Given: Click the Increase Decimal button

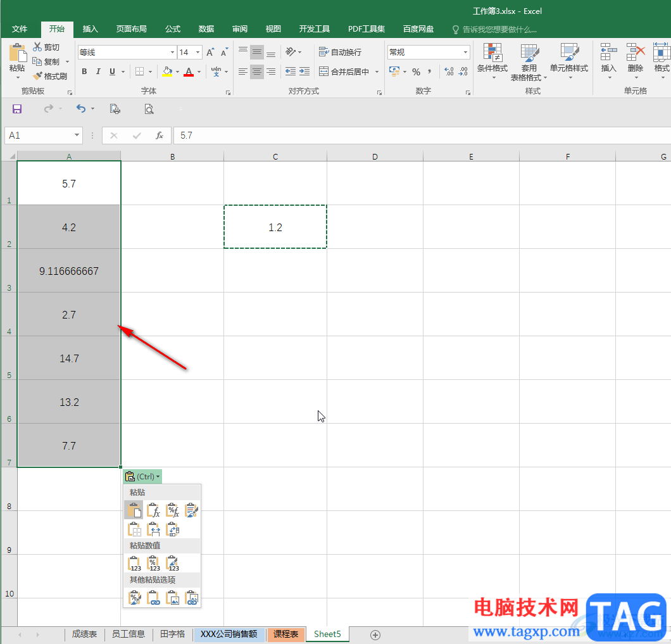Looking at the screenshot, I should click(448, 72).
